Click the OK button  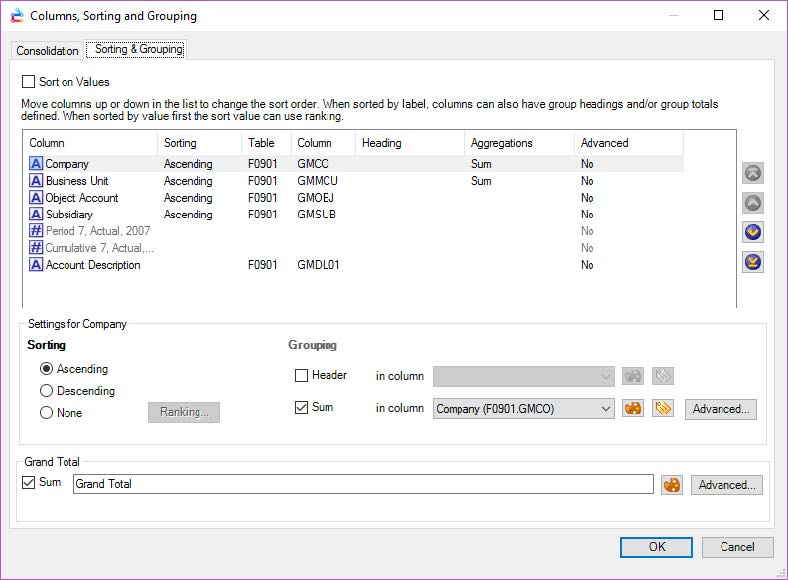pyautogui.click(x=656, y=547)
